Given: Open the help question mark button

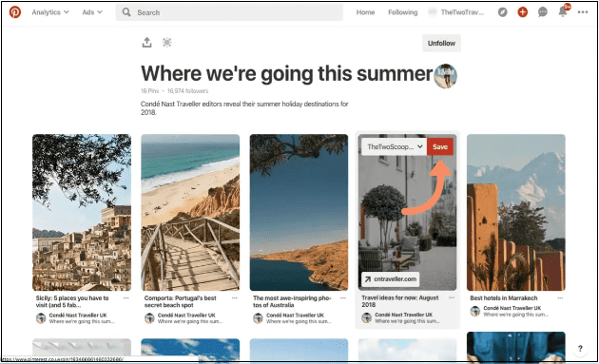Looking at the screenshot, I should click(580, 349).
